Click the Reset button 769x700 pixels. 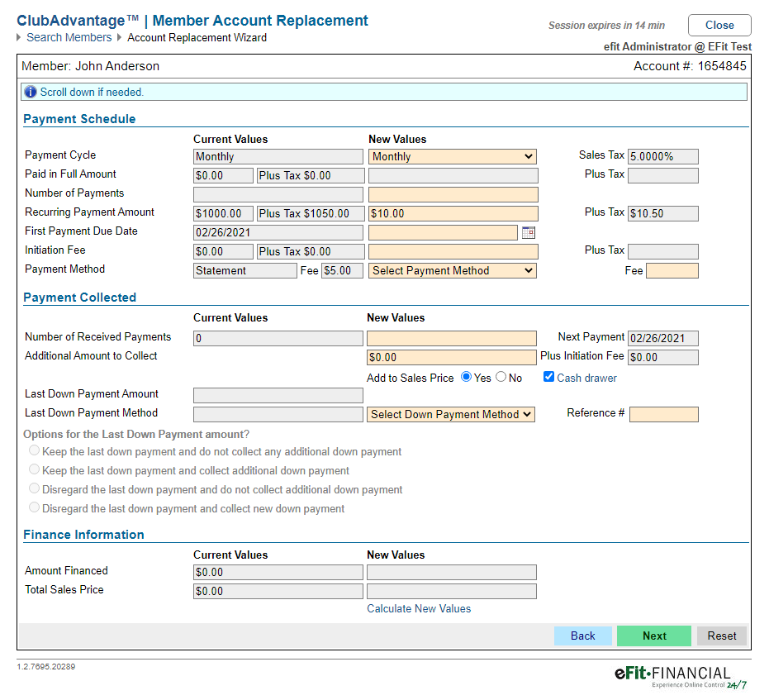click(721, 636)
